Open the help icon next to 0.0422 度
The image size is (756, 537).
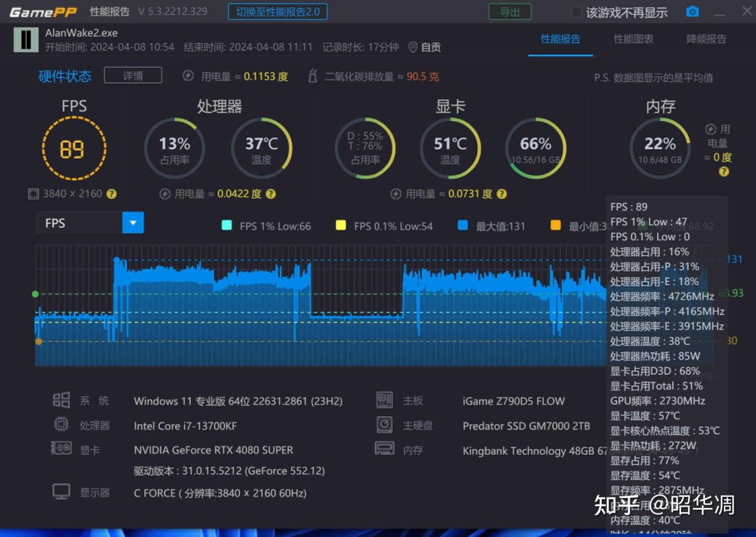point(271,194)
